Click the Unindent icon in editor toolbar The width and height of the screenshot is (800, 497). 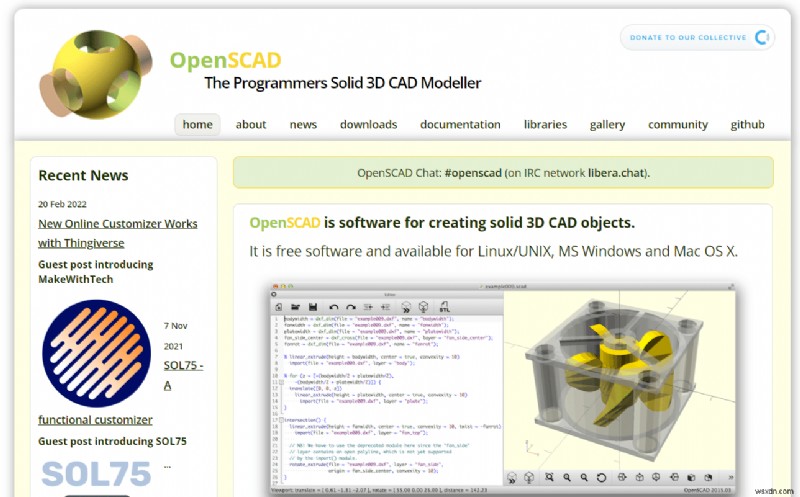tap(368, 307)
